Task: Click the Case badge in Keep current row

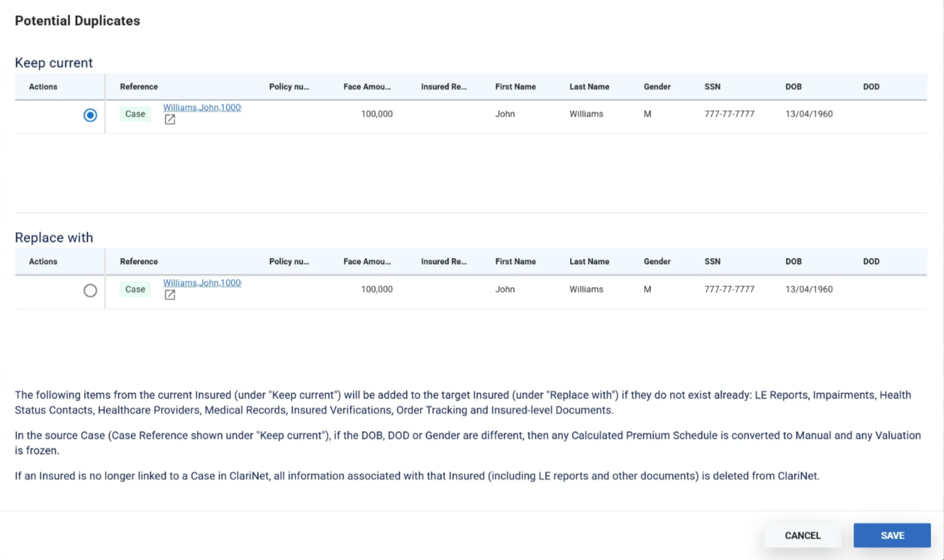Action: pos(135,114)
